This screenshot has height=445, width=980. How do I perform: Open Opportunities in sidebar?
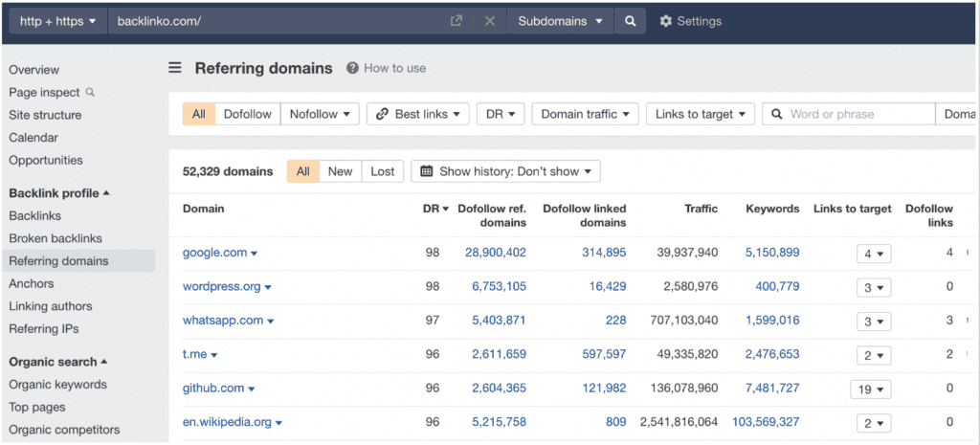click(46, 160)
